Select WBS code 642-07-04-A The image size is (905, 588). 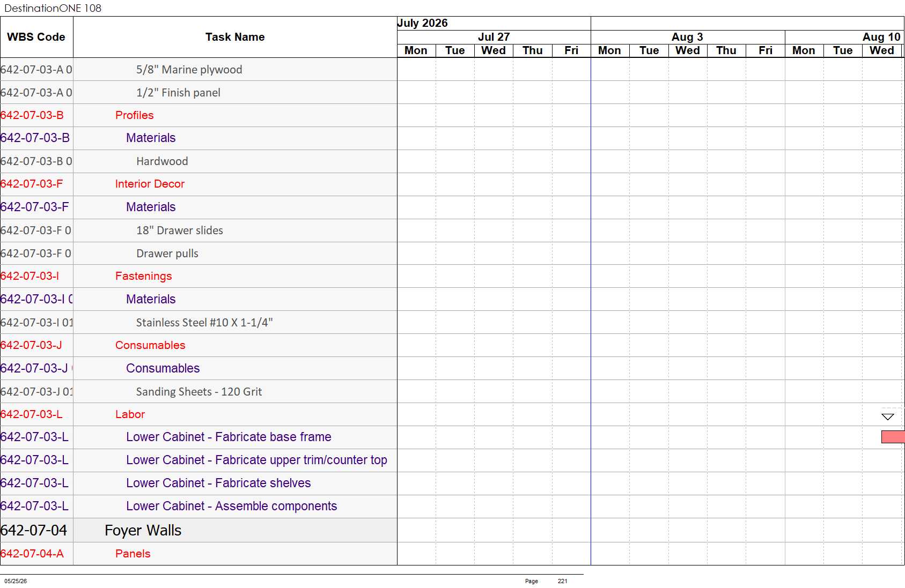[x=32, y=554]
